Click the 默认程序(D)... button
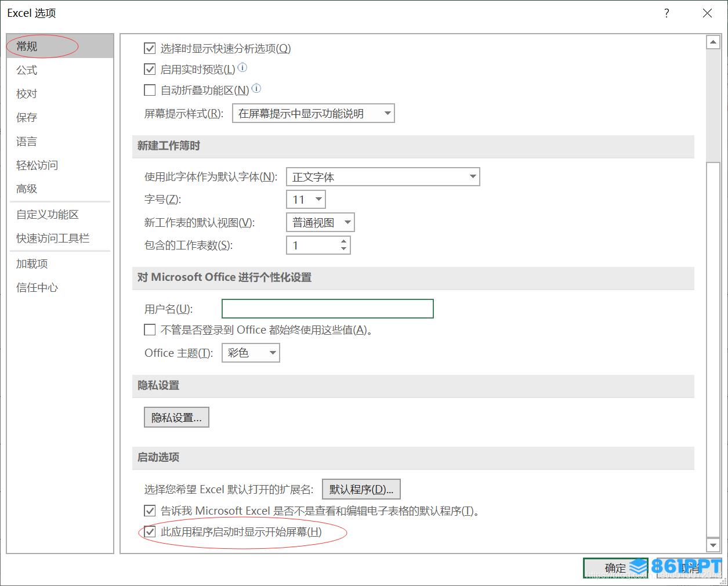 coord(361,490)
